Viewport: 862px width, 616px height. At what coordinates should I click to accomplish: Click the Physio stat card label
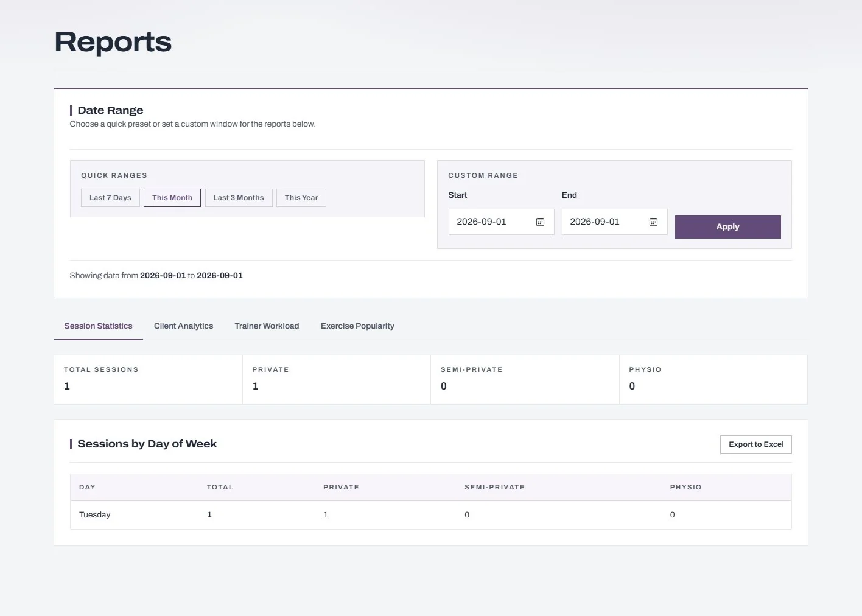point(645,370)
